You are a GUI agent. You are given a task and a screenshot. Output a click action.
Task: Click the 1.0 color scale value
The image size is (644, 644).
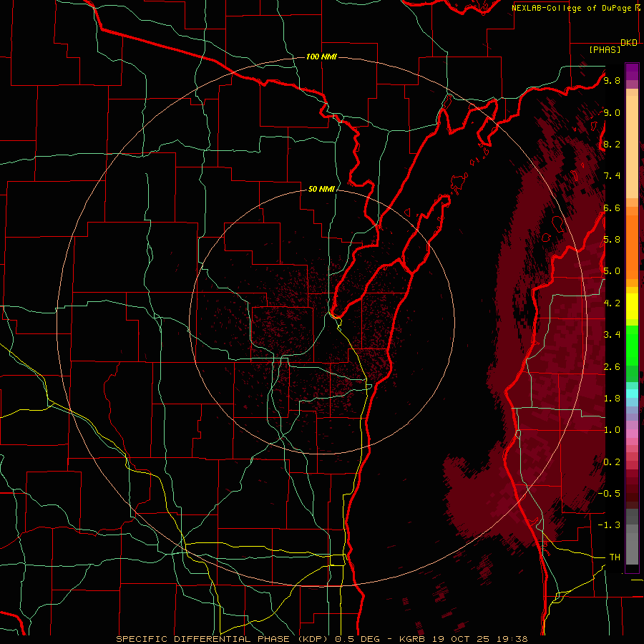click(612, 430)
